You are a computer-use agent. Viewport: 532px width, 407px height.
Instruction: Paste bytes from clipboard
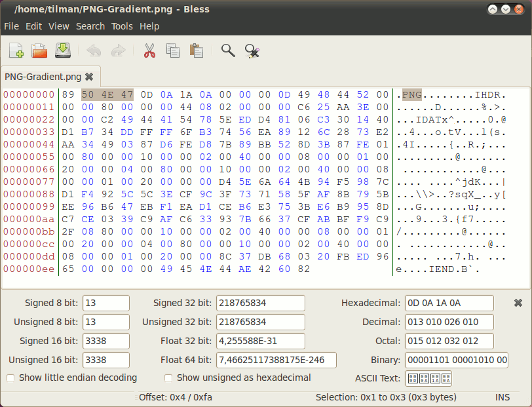[x=196, y=50]
